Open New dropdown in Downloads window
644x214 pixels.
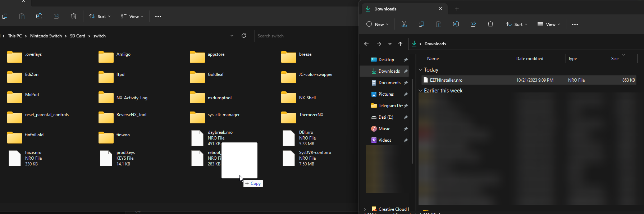click(377, 24)
